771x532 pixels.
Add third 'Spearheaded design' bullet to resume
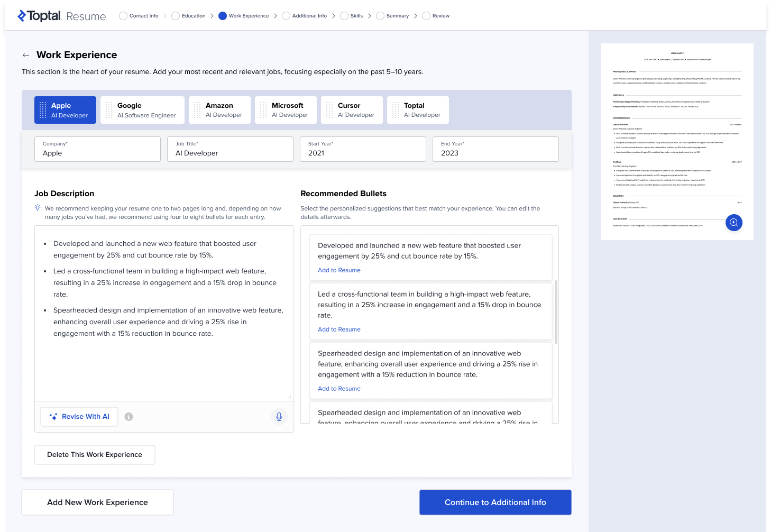pyautogui.click(x=339, y=389)
